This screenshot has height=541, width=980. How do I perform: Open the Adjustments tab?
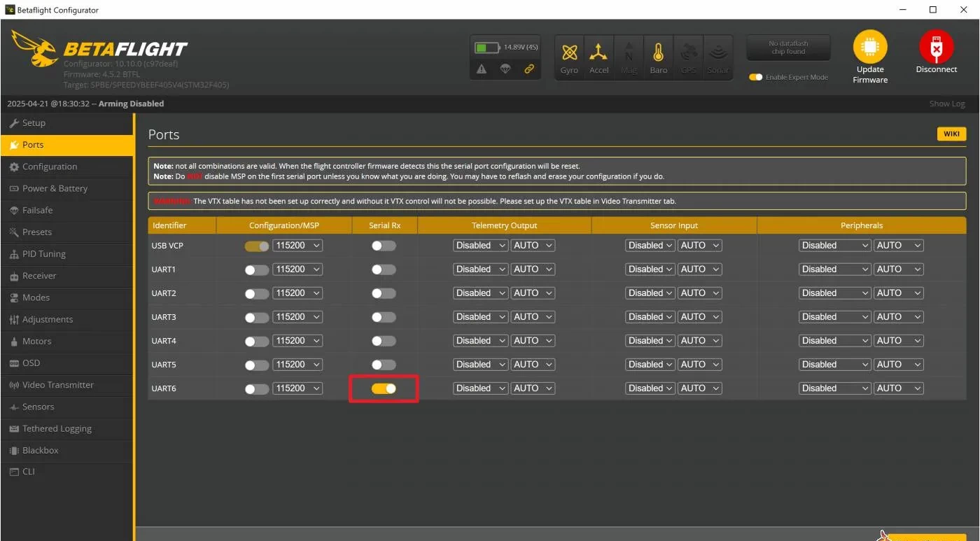coord(66,319)
